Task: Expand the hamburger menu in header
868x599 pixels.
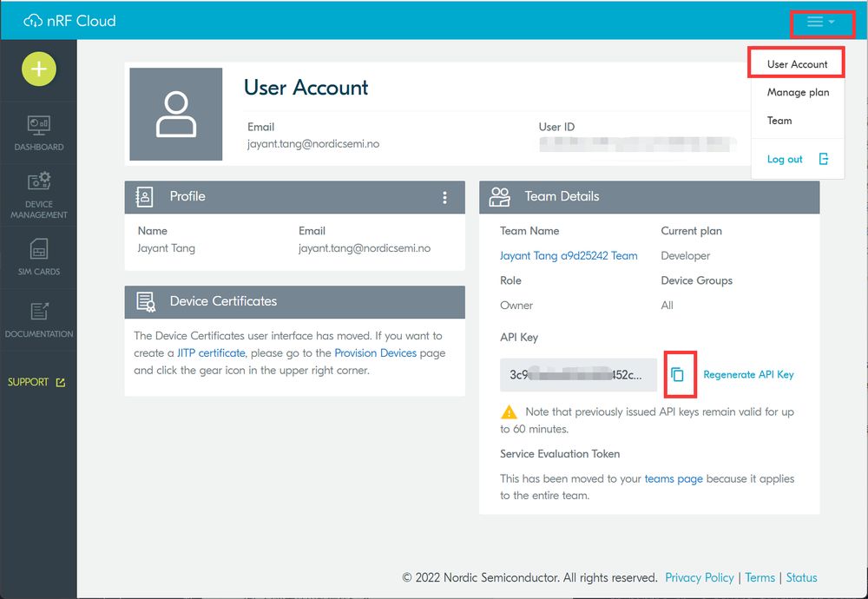Action: click(820, 22)
